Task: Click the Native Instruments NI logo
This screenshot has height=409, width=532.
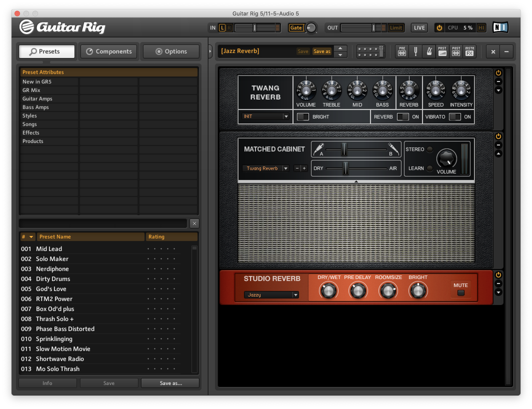Action: [500, 27]
